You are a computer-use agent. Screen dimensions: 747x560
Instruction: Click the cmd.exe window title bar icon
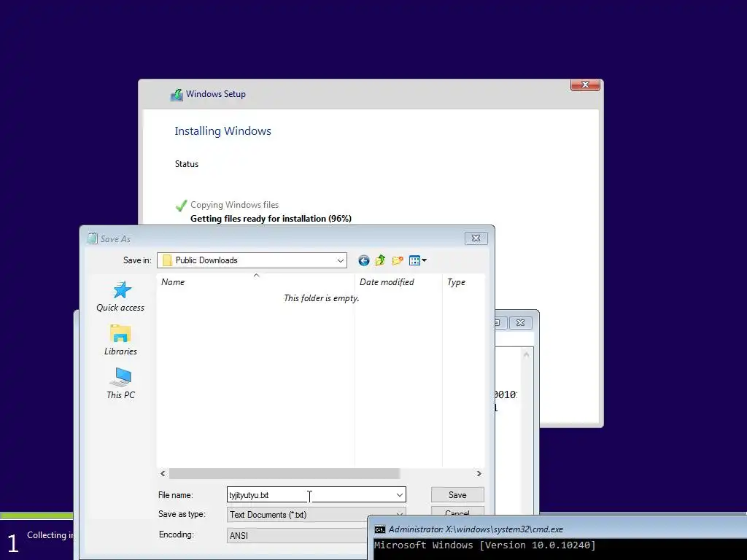pyautogui.click(x=379, y=529)
